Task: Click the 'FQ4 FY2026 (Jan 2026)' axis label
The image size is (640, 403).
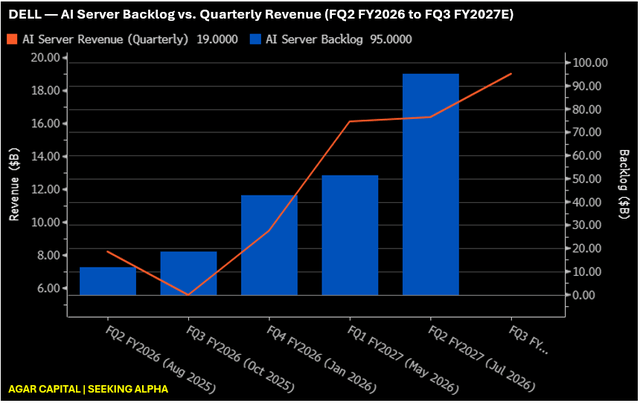Action: coord(321,359)
